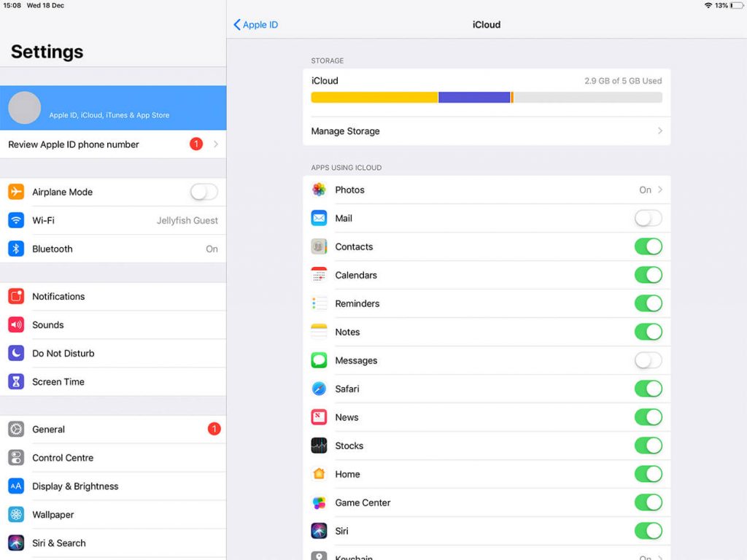Open Manage Storage chevron

659,131
